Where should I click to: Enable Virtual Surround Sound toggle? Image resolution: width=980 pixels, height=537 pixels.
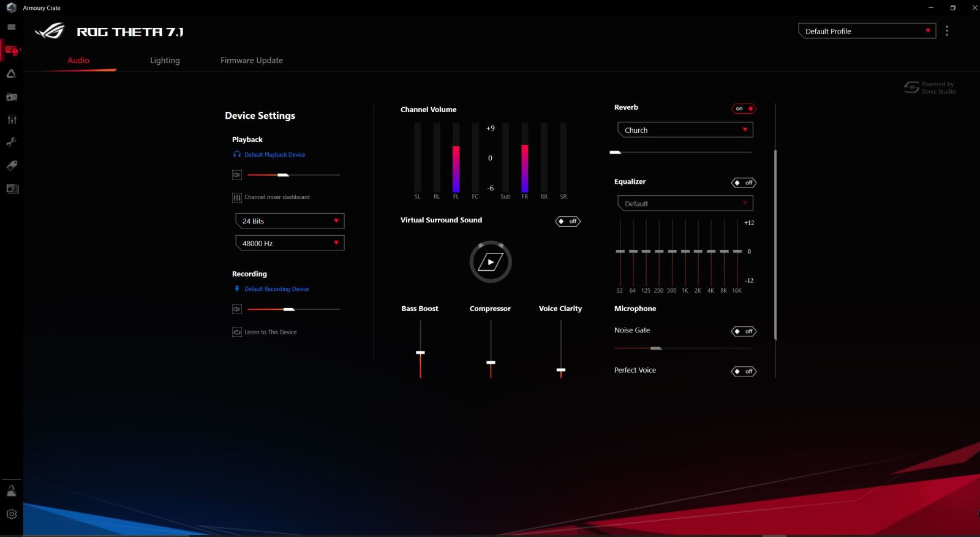pos(568,221)
